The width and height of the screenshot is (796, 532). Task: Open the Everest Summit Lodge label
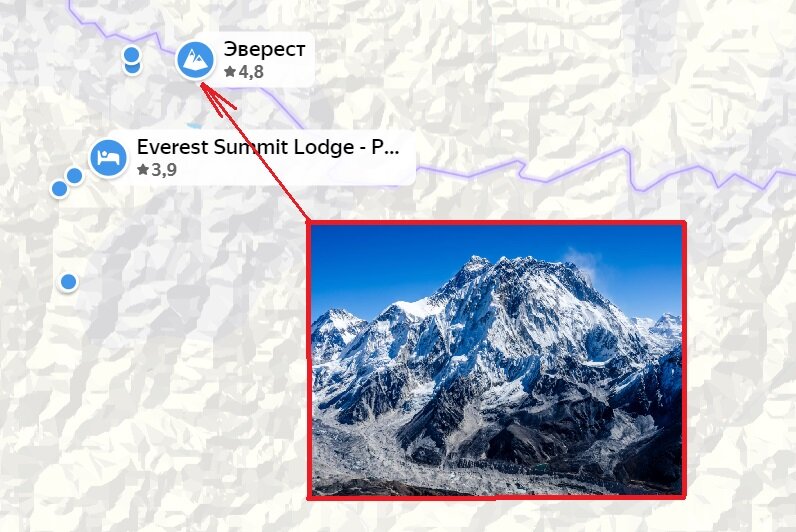[268, 147]
